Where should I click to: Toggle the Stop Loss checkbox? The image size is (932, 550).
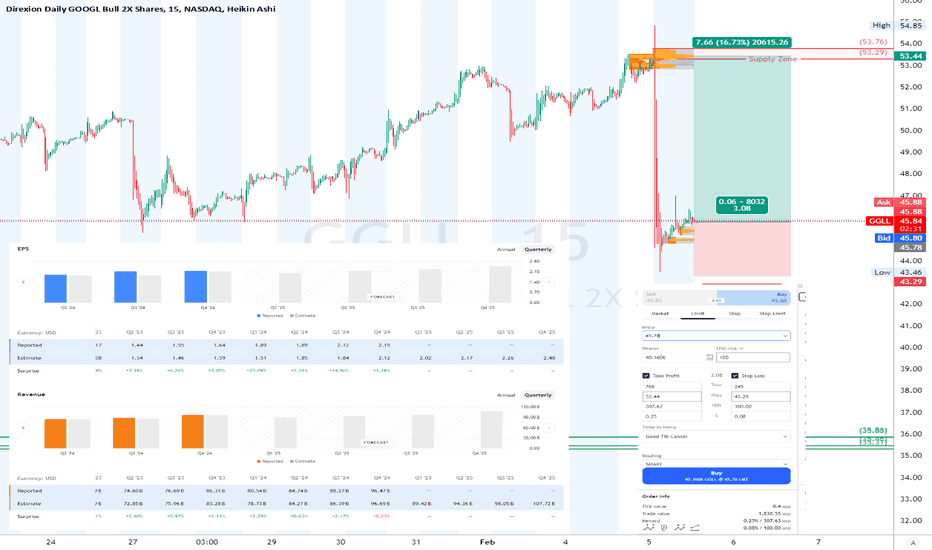coord(735,376)
